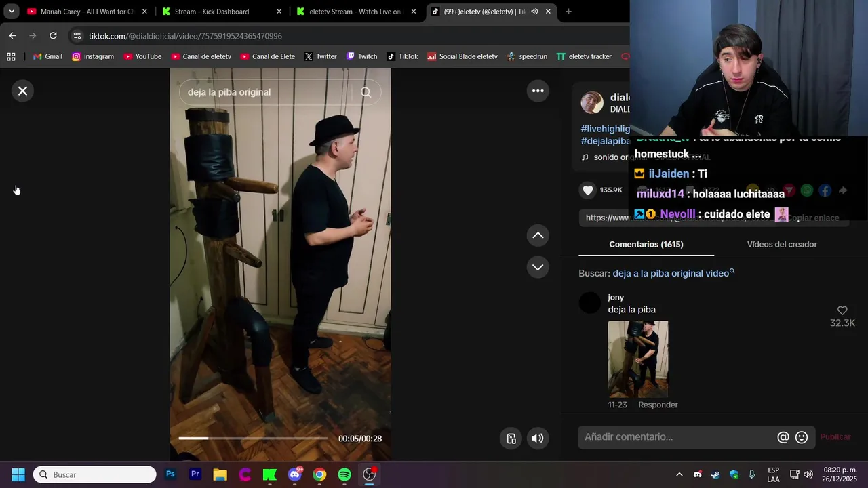Reload the page with refresh icon
Viewport: 868px width, 488px height.
53,35
